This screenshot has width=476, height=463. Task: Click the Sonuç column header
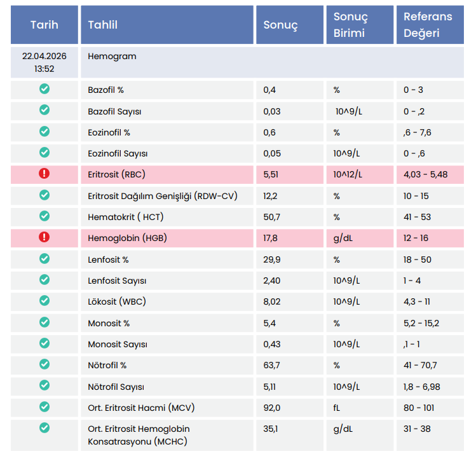[290, 25]
